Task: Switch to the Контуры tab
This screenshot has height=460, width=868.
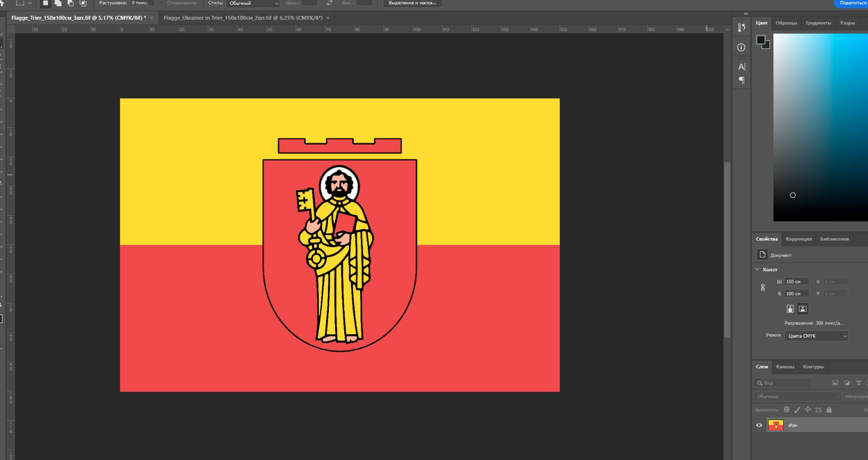Action: [x=813, y=367]
